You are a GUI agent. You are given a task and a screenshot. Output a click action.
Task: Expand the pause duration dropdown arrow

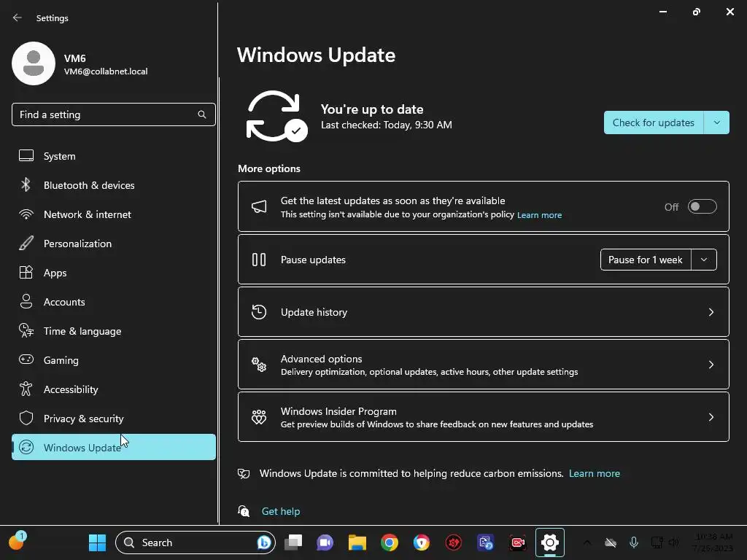pyautogui.click(x=704, y=260)
